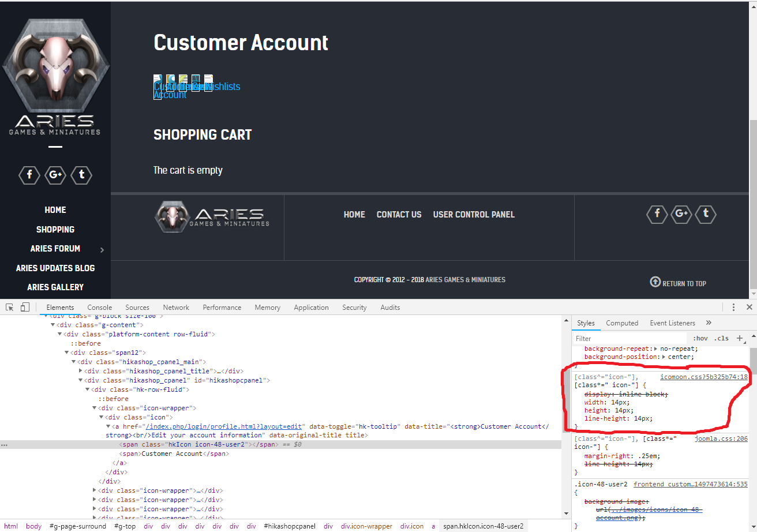Toggle the device toolbar icon
The height and width of the screenshot is (532, 757).
click(x=25, y=308)
